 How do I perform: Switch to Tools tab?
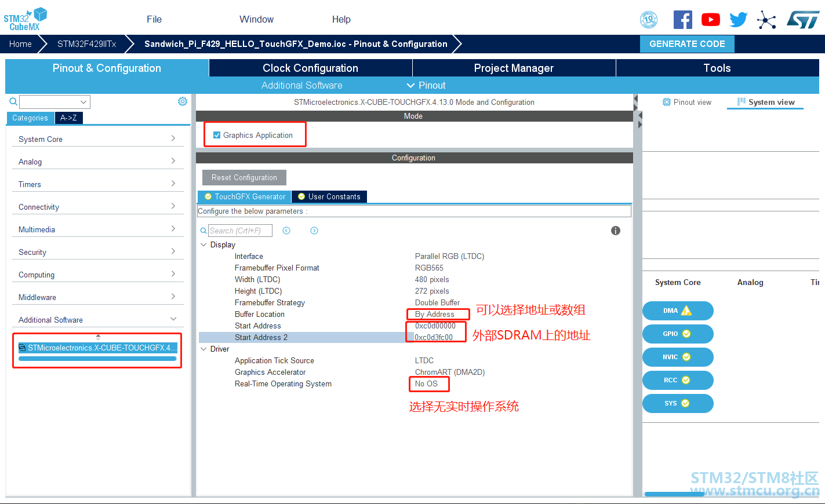(x=717, y=68)
